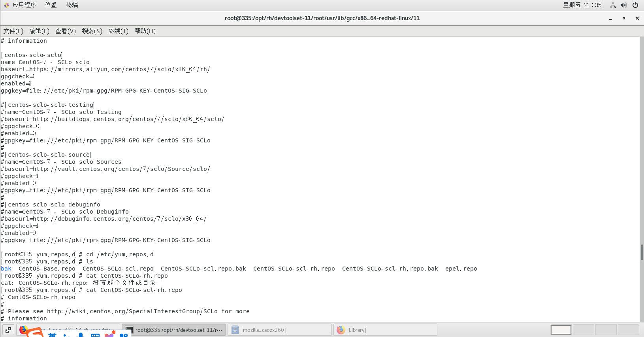The width and height of the screenshot is (644, 337).
Task: Click the mirrors.aliyun.com baseurl line
Action: (105, 69)
